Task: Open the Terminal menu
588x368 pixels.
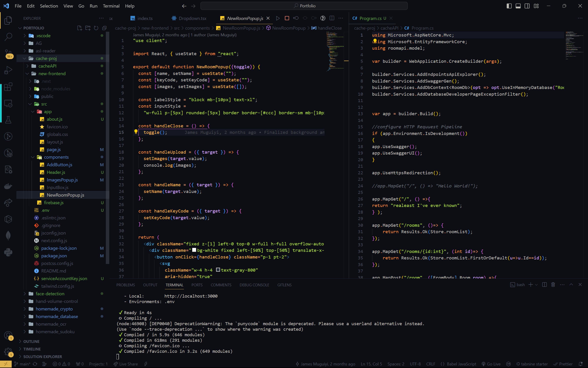Action: tap(111, 6)
